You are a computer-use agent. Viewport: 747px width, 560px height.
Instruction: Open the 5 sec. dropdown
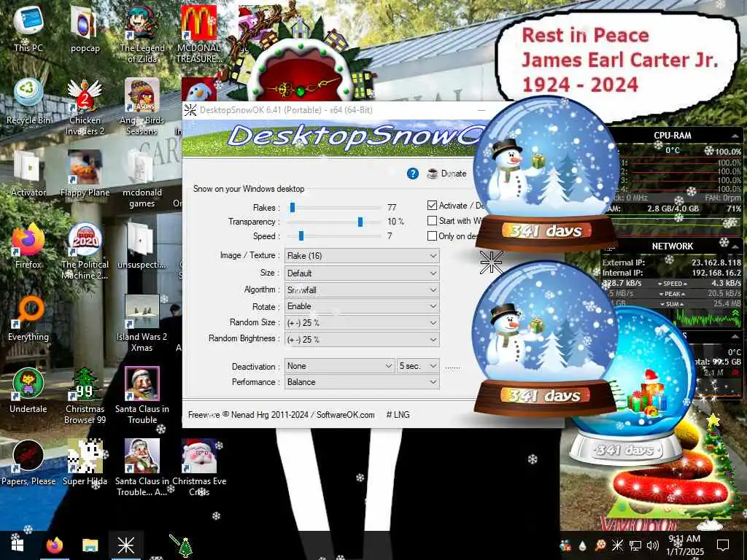418,366
